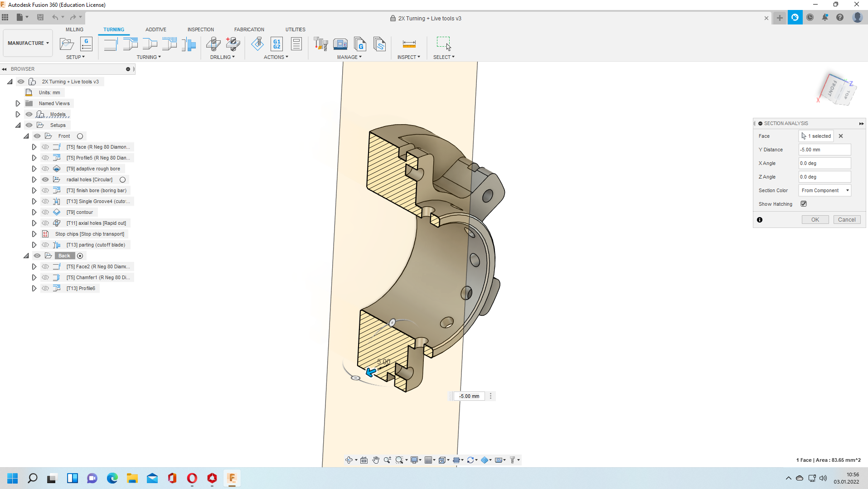Screen dimensions: 868x489
Task: Switch to the MILLING tab
Action: [x=74, y=29]
